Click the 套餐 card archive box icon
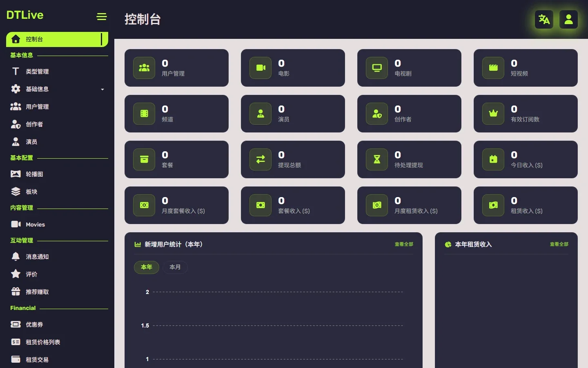 [144, 159]
